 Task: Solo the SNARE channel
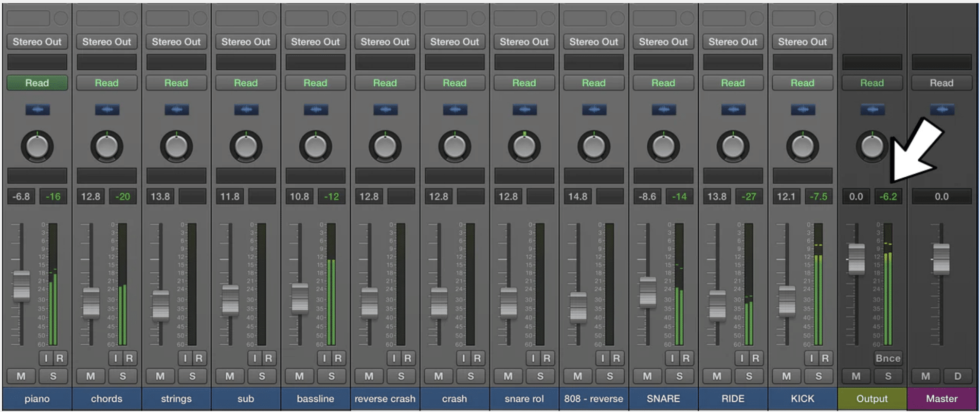pos(680,376)
